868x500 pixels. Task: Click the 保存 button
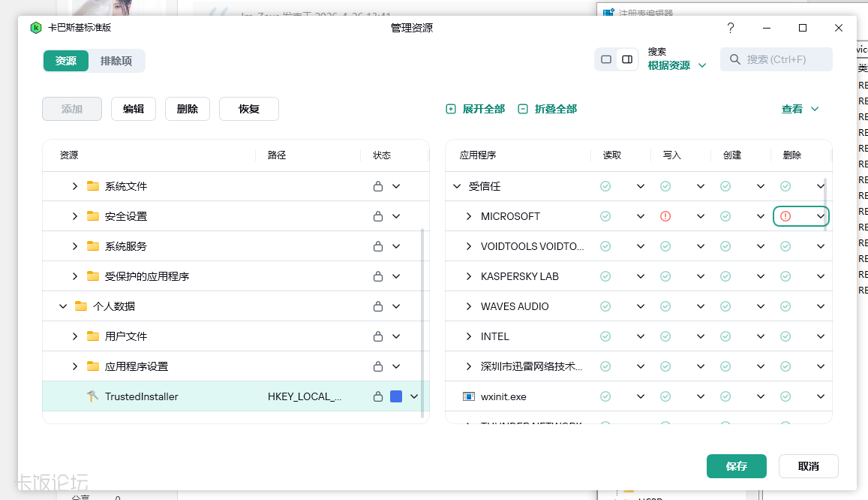click(x=736, y=466)
